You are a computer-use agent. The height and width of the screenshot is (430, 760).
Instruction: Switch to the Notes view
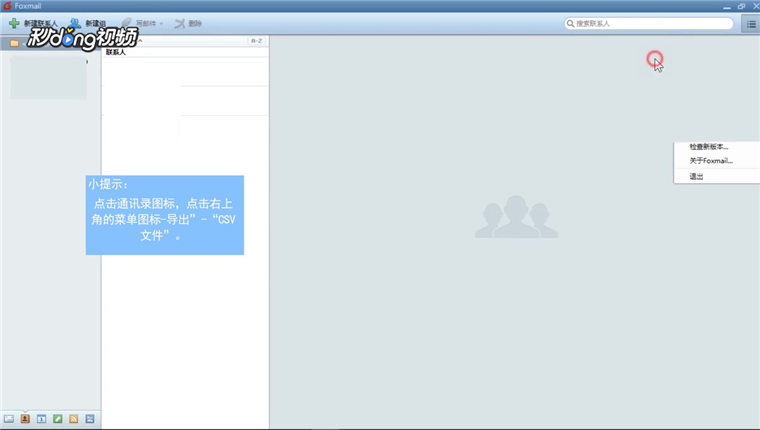58,419
